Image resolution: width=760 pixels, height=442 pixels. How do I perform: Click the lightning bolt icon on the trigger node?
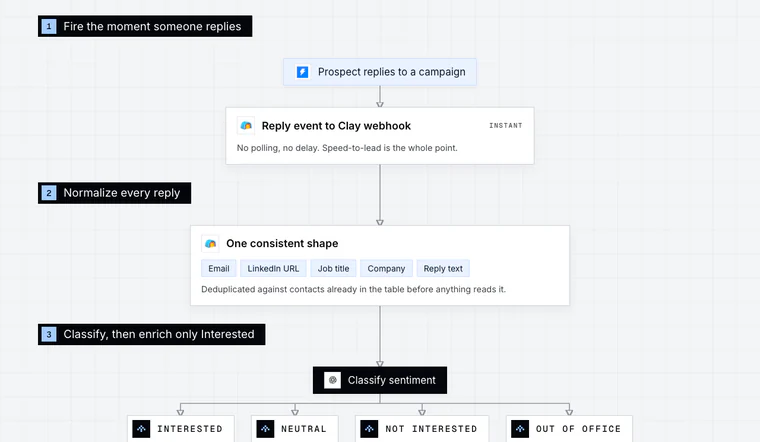point(302,72)
